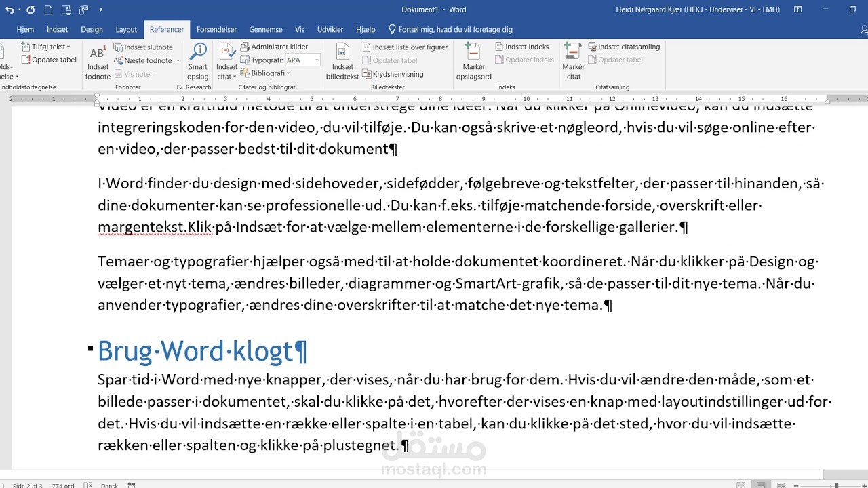
Task: Click the horizontal scrollbar below the document
Action: (x=412, y=474)
